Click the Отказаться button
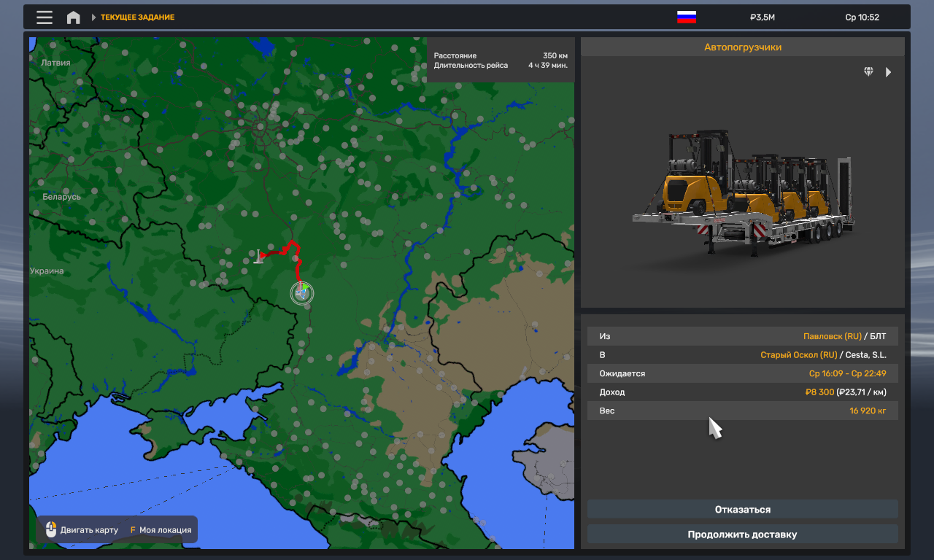 743,510
